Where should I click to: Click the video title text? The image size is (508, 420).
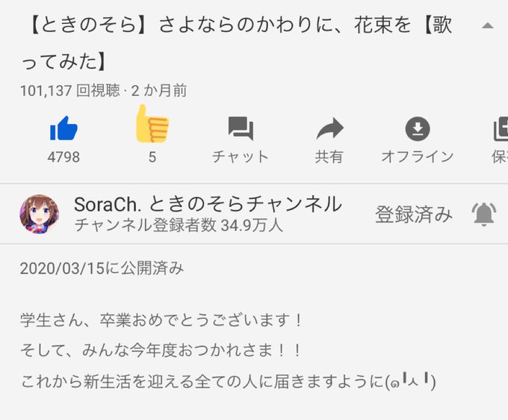[x=237, y=43]
